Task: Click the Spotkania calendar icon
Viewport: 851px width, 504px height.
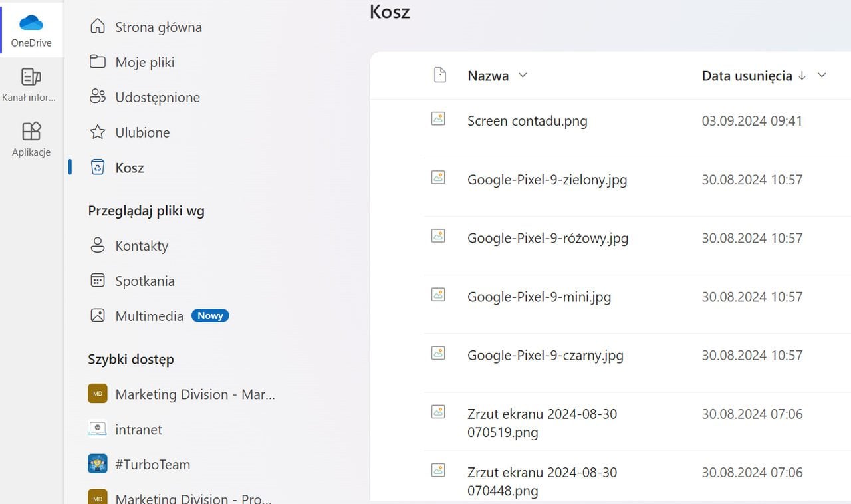Action: (x=98, y=281)
